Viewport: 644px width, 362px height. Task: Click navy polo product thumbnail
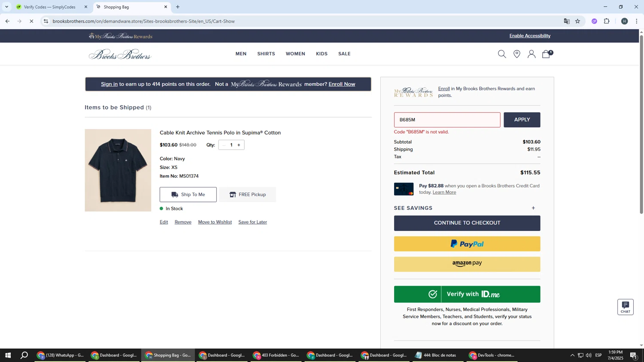pos(118,170)
